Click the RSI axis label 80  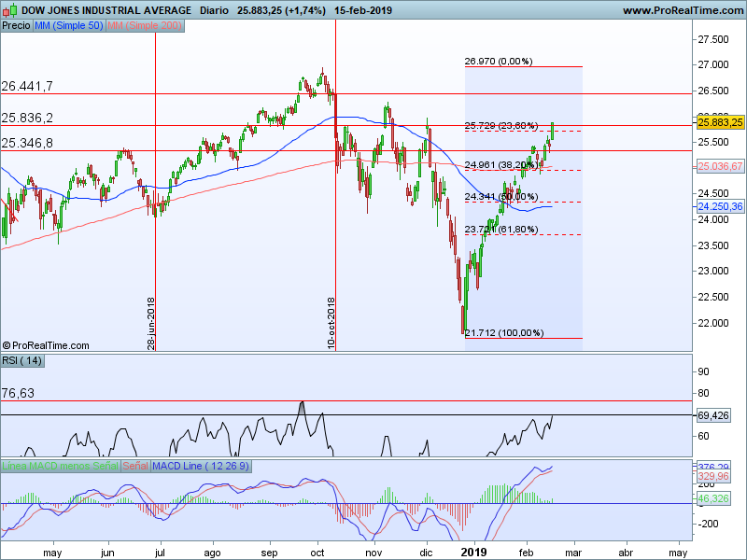tap(703, 393)
